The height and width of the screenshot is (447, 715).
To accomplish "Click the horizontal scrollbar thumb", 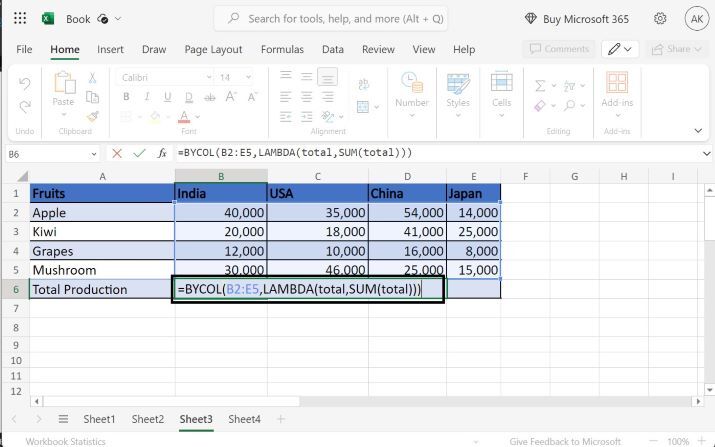I will [172, 401].
